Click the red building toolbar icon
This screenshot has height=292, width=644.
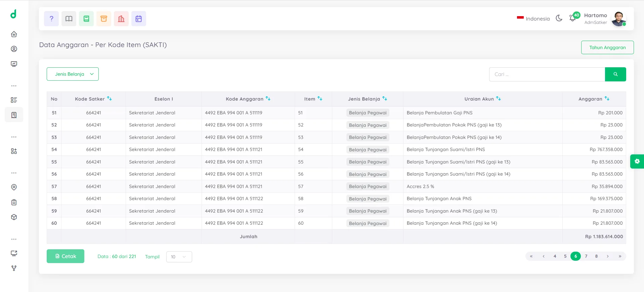(121, 19)
